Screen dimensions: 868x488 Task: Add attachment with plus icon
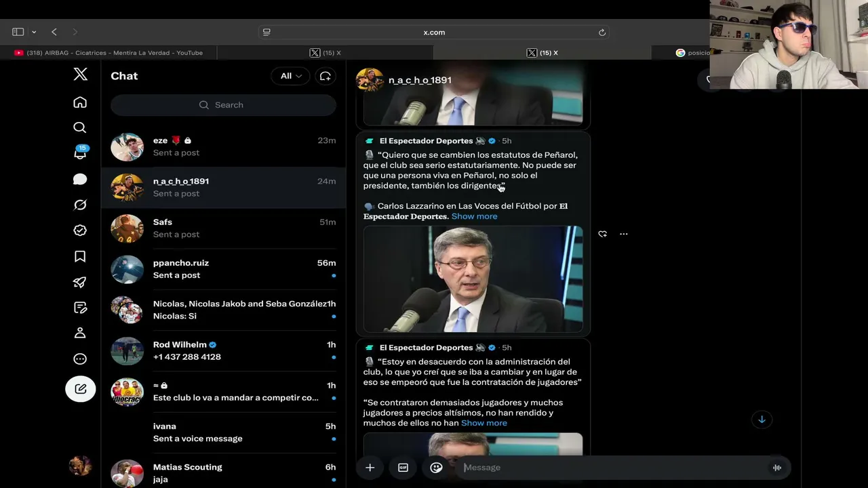pos(370,467)
